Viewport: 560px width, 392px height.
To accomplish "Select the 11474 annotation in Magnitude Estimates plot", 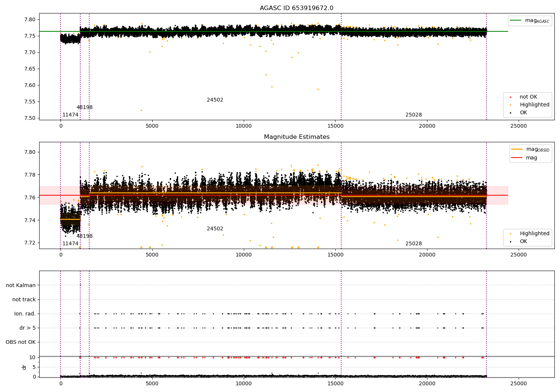I will 70,244.
